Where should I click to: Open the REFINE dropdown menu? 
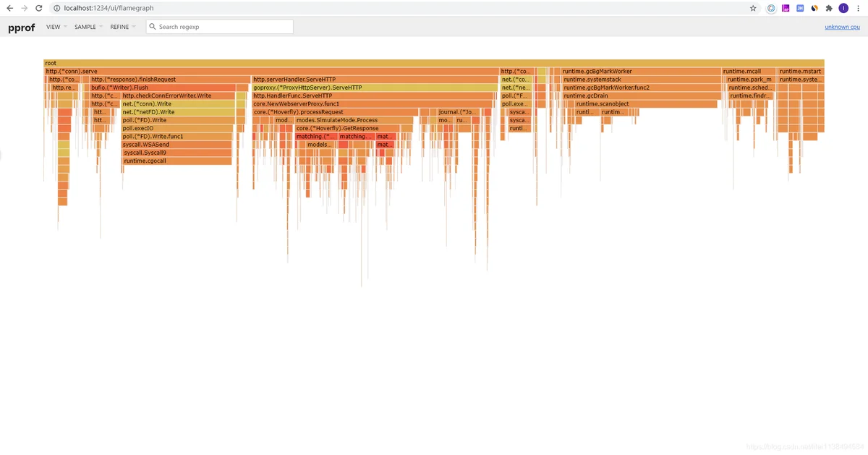point(122,27)
